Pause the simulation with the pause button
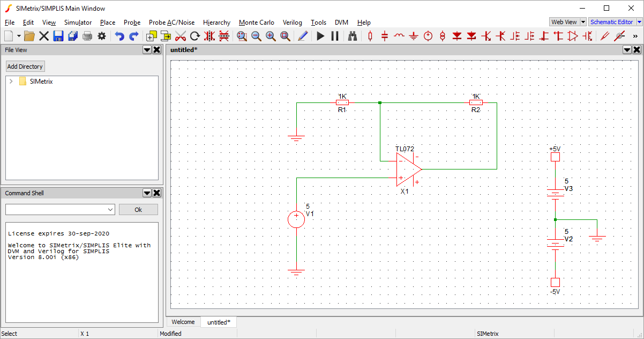644x339 pixels. (x=335, y=36)
